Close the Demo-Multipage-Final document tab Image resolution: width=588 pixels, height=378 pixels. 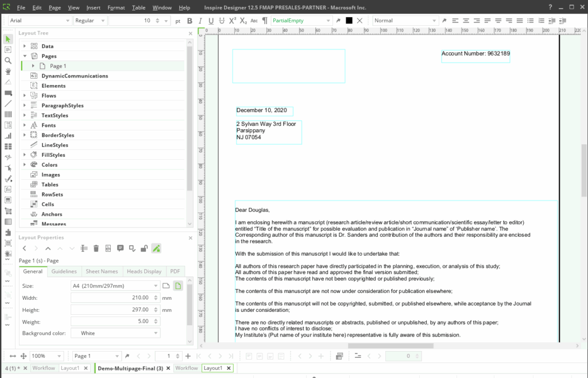168,368
